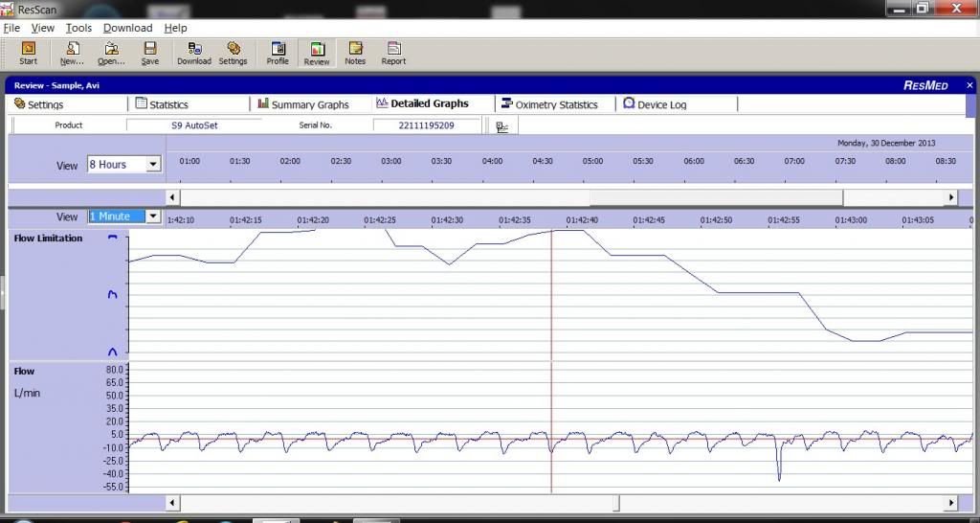Click the L/min unit label
The width and height of the screenshot is (980, 523).
tap(27, 394)
